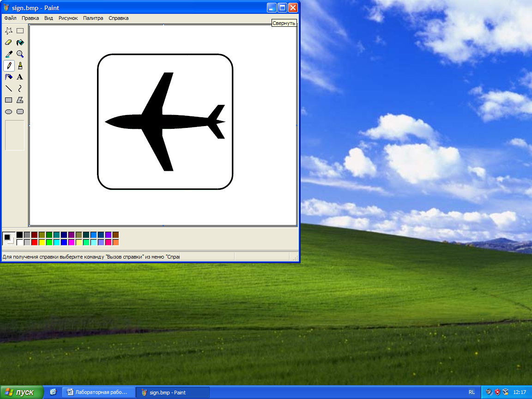This screenshot has width=532, height=399.
Task: Open the Правка menu
Action: [30, 18]
